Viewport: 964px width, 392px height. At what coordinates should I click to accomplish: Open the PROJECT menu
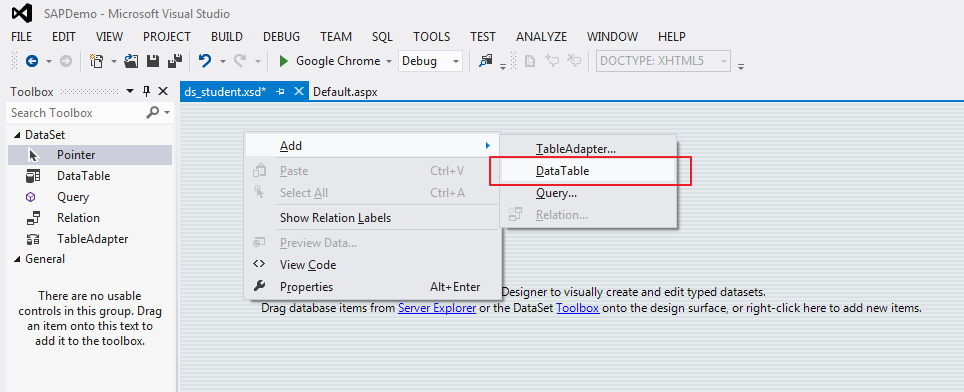pos(167,37)
